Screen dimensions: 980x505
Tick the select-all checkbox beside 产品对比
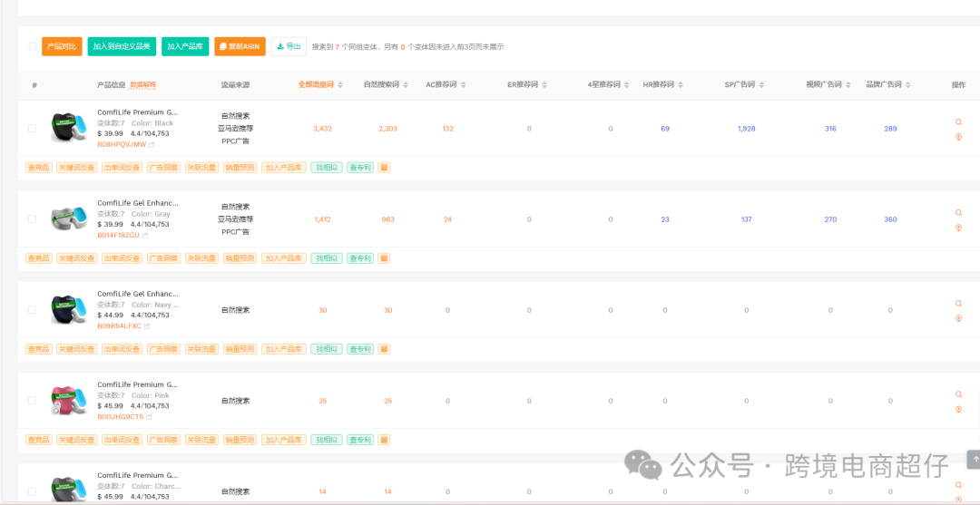[33, 46]
